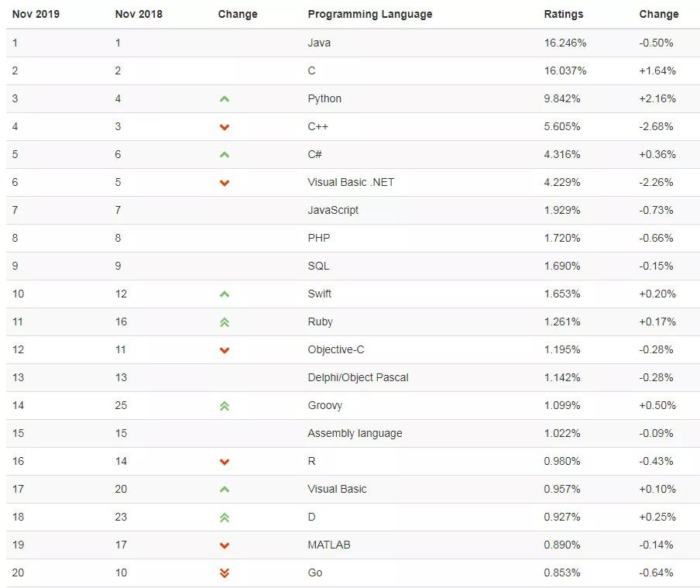The height and width of the screenshot is (588, 700).
Task: Click the red down arrow beside C++
Action: 225,127
